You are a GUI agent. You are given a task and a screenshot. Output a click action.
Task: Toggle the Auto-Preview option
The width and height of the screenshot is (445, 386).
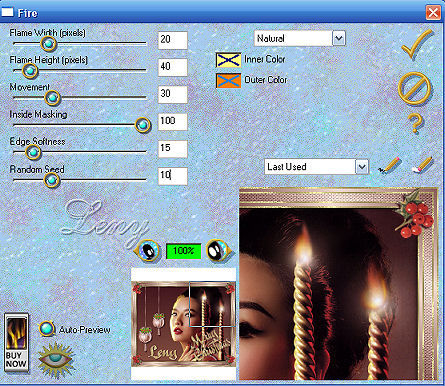pos(47,329)
